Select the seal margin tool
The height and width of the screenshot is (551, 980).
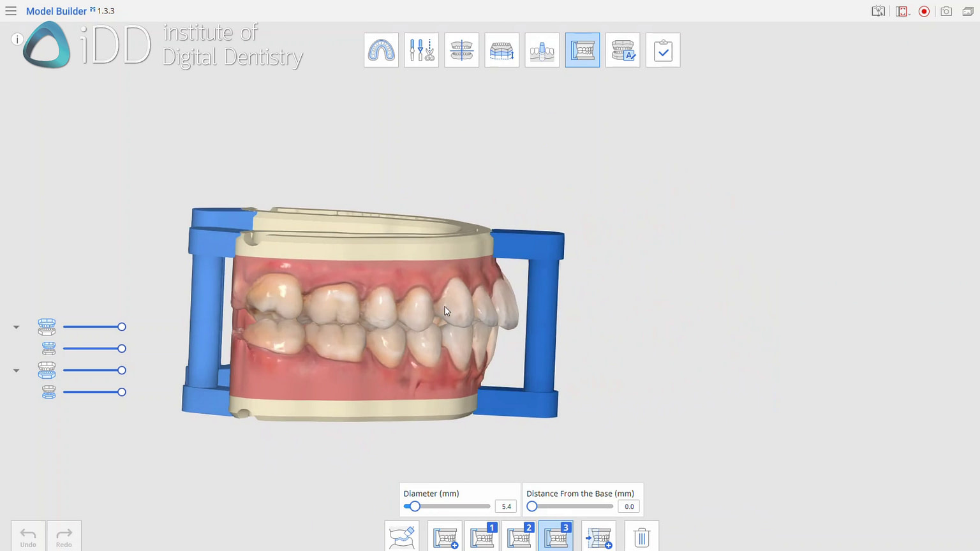click(401, 536)
